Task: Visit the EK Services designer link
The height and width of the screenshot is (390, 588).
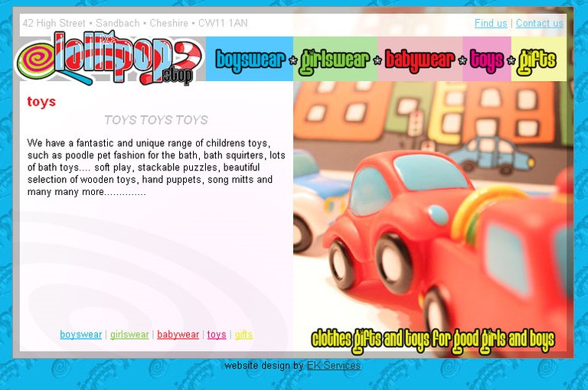Action: pyautogui.click(x=333, y=366)
